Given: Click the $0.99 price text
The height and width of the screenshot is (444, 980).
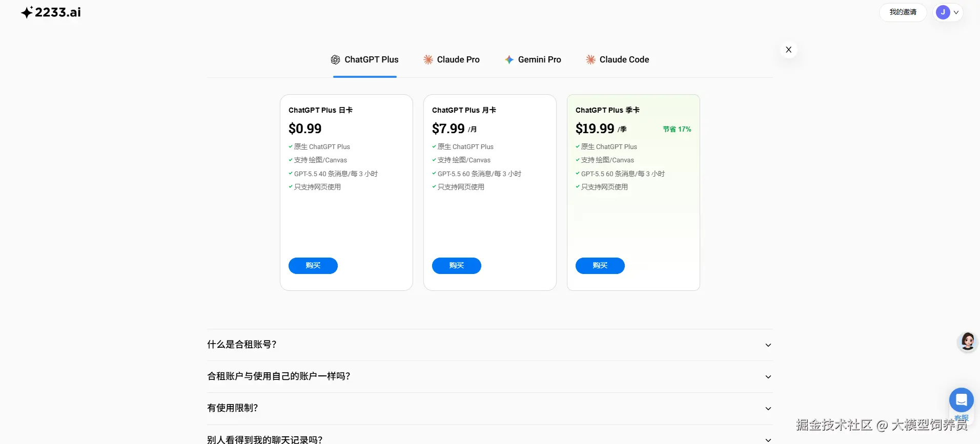Looking at the screenshot, I should tap(305, 129).
